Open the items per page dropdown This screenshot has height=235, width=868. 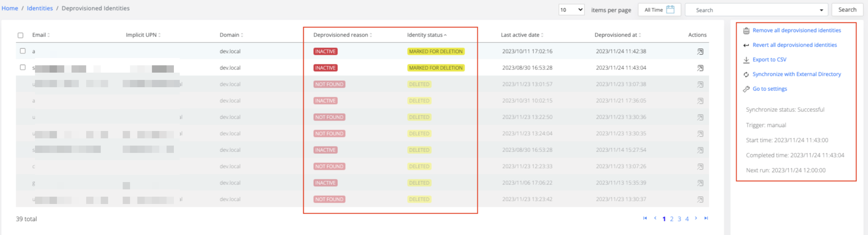pos(571,10)
